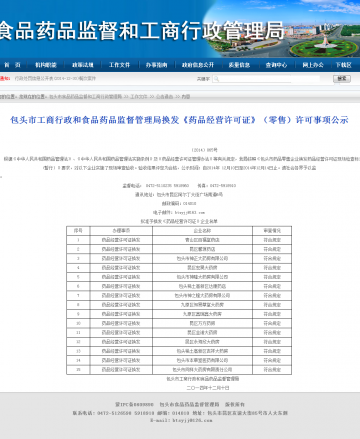This screenshot has height=439, width=360.
Task: Click the bureau name breadcrumb link
Action: 85,97
